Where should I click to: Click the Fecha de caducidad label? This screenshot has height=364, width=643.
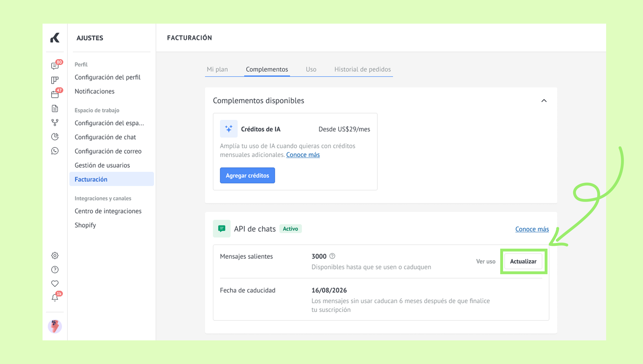(x=248, y=290)
